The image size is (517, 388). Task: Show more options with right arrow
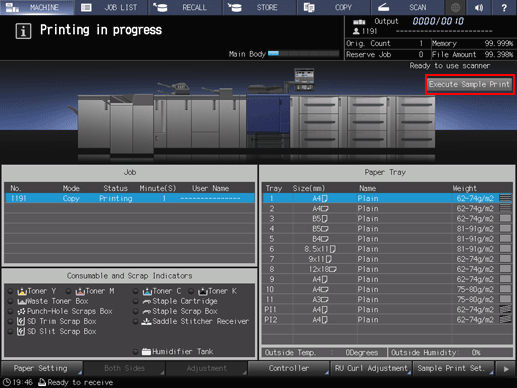pyautogui.click(x=506, y=369)
